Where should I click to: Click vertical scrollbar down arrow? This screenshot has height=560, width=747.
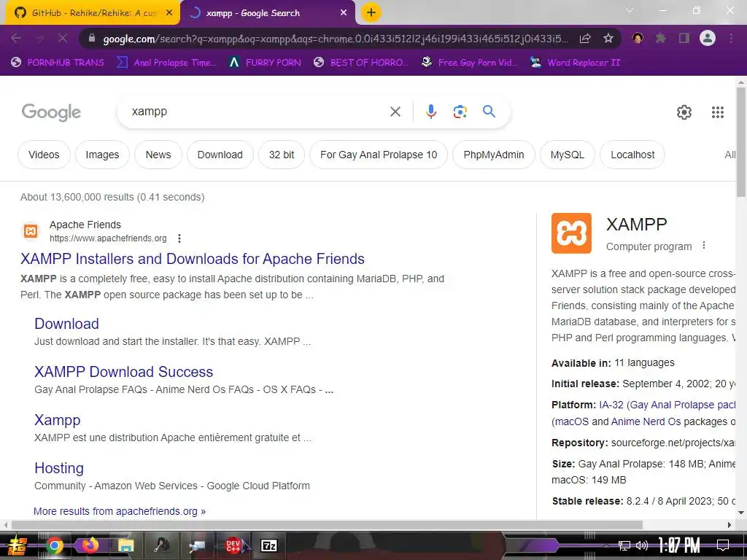[741, 513]
